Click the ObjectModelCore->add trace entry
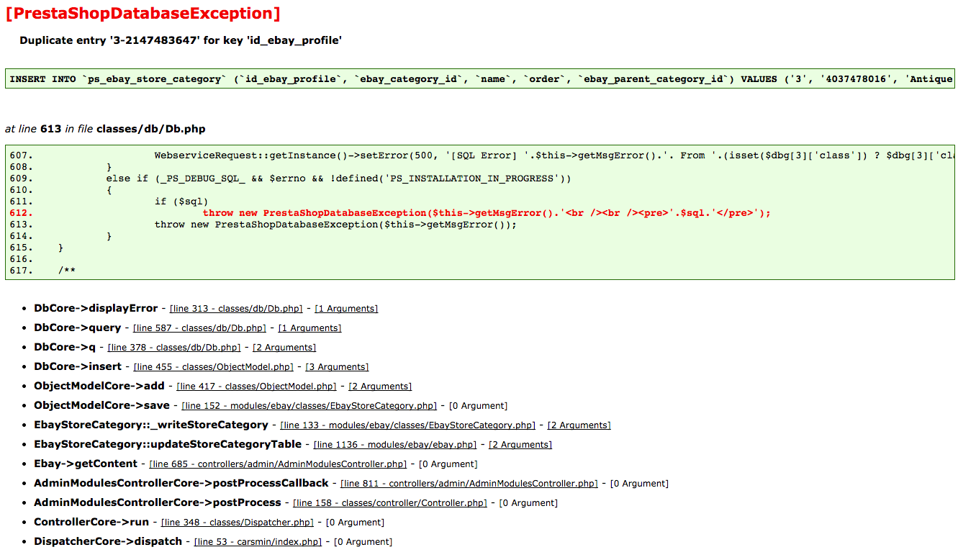 point(99,386)
